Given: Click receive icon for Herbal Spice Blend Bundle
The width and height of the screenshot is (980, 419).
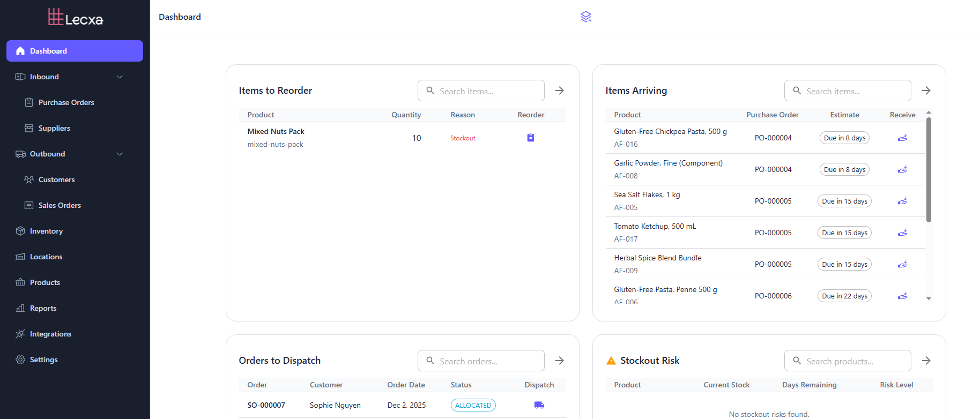Looking at the screenshot, I should click(902, 264).
